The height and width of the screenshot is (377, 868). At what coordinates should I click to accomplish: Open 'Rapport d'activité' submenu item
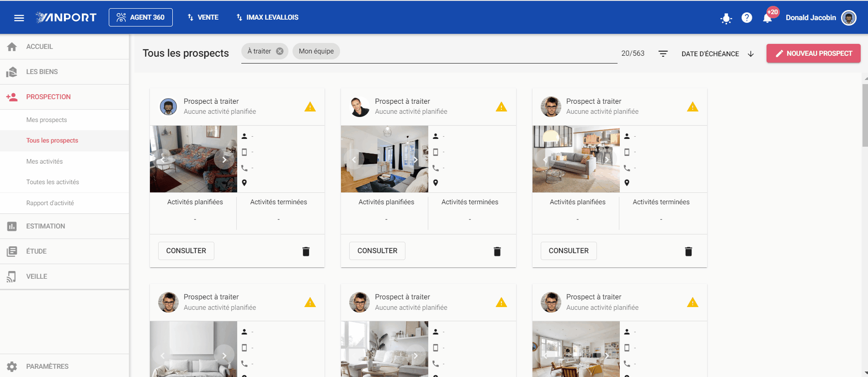[64, 203]
